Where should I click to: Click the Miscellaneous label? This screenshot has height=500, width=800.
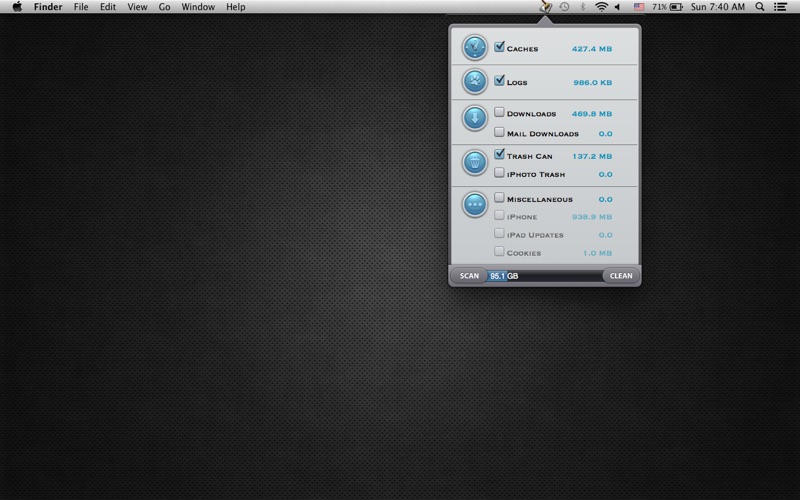coord(540,199)
